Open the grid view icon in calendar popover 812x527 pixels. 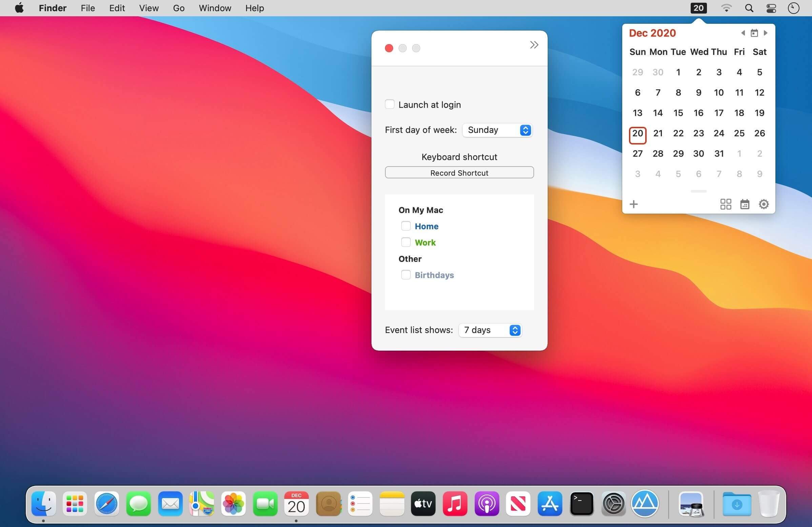click(726, 204)
